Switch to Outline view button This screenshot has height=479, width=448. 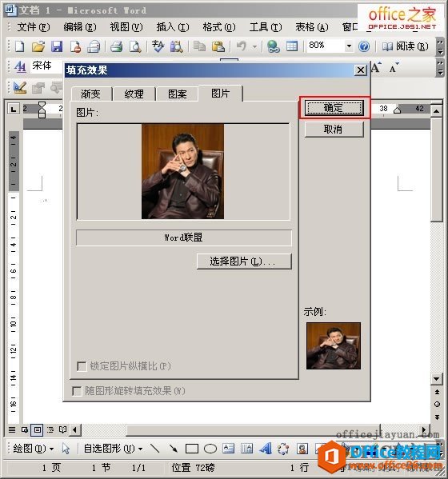point(50,429)
